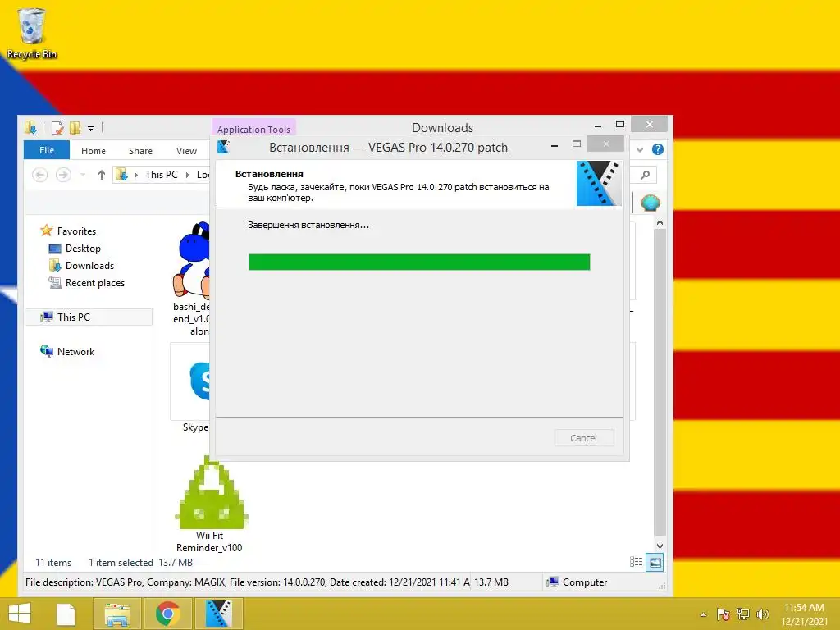Click the VEGAS icon in the installer title bar
This screenshot has width=840, height=630.
[x=223, y=146]
